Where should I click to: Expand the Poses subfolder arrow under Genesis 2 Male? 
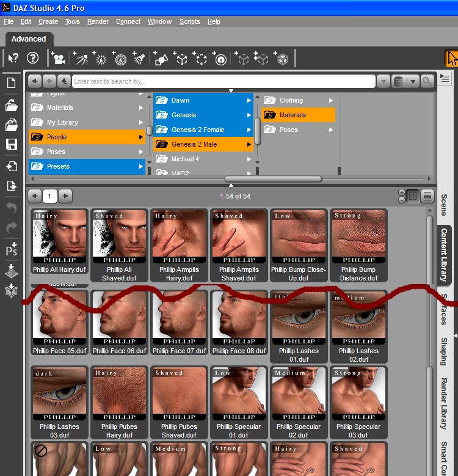tap(331, 130)
